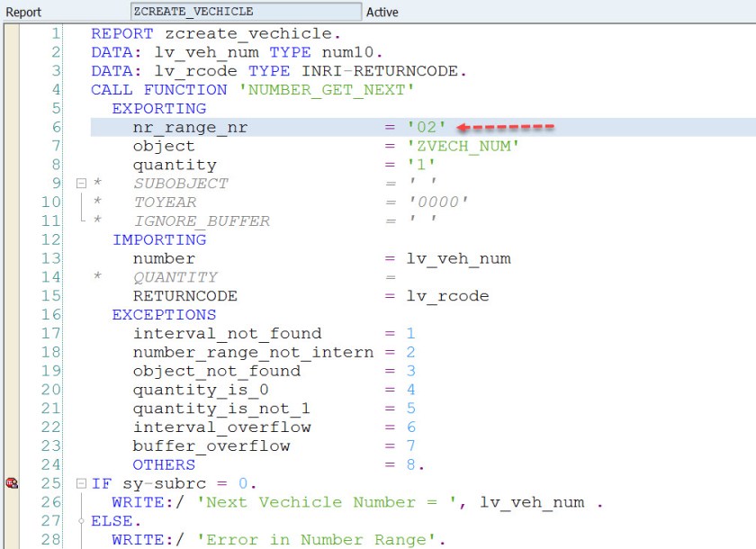Click OTHERS exception on line 24
The width and height of the screenshot is (756, 549).
click(164, 465)
